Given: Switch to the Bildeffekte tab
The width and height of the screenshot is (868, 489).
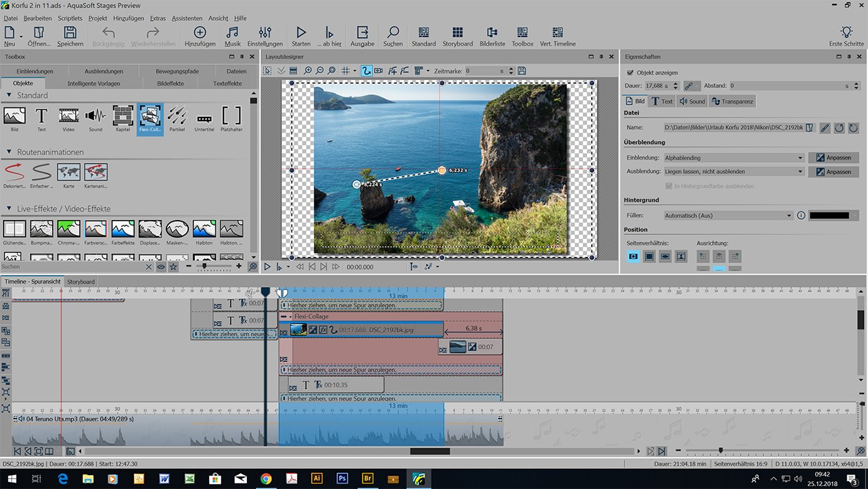Looking at the screenshot, I should (x=170, y=83).
